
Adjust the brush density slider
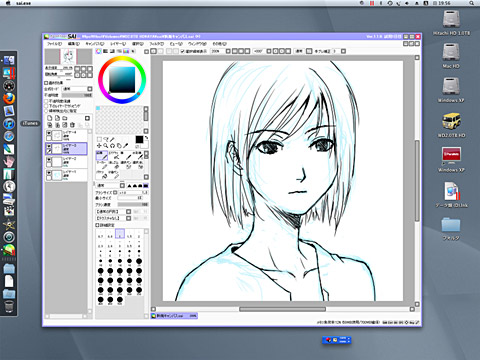coord(133,204)
